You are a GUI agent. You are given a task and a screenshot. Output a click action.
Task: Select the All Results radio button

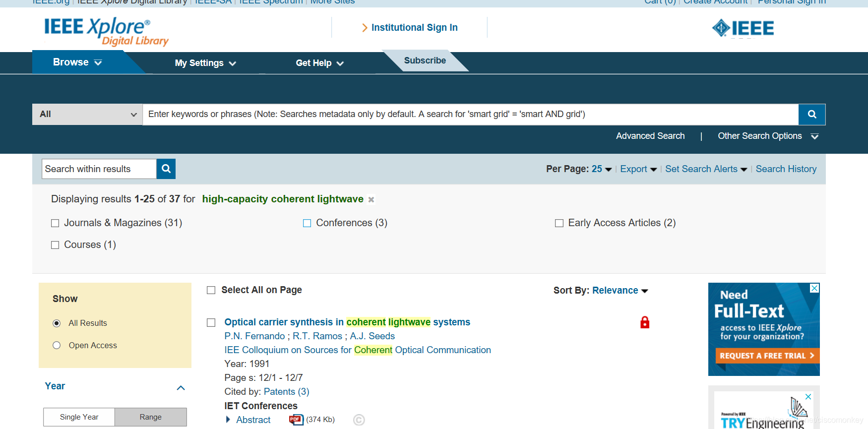click(57, 323)
